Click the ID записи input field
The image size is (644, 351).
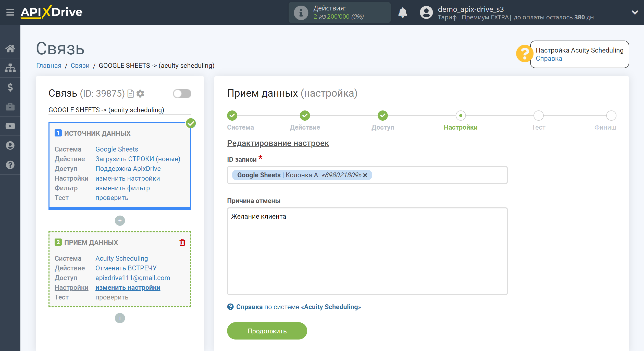point(367,175)
